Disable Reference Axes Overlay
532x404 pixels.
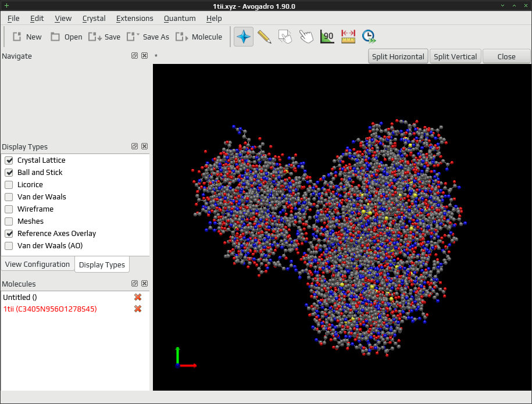tap(9, 234)
